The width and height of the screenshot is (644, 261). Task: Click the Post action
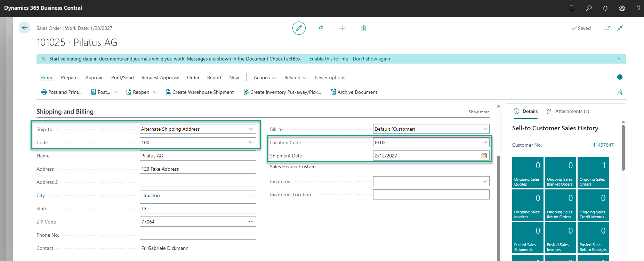pyautogui.click(x=100, y=92)
